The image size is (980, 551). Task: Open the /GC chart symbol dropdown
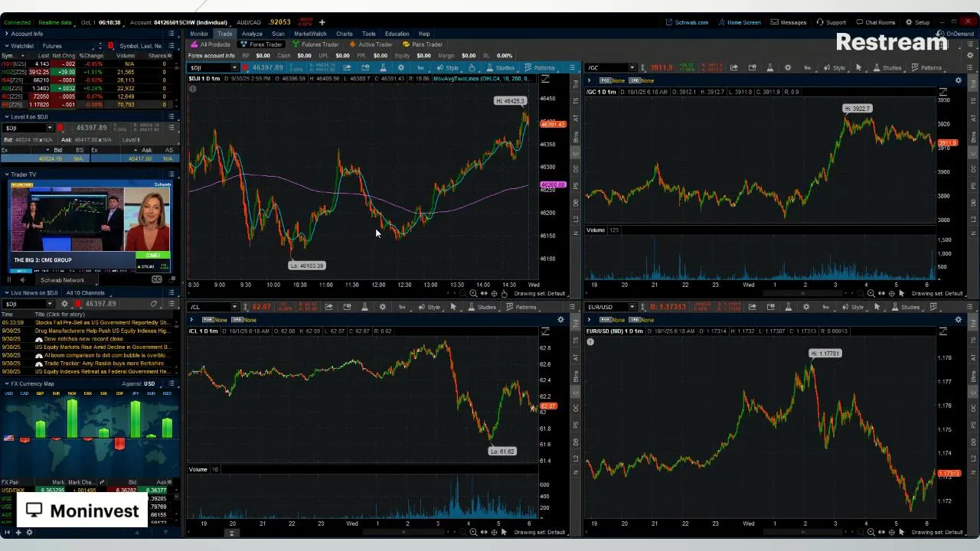pyautogui.click(x=632, y=67)
